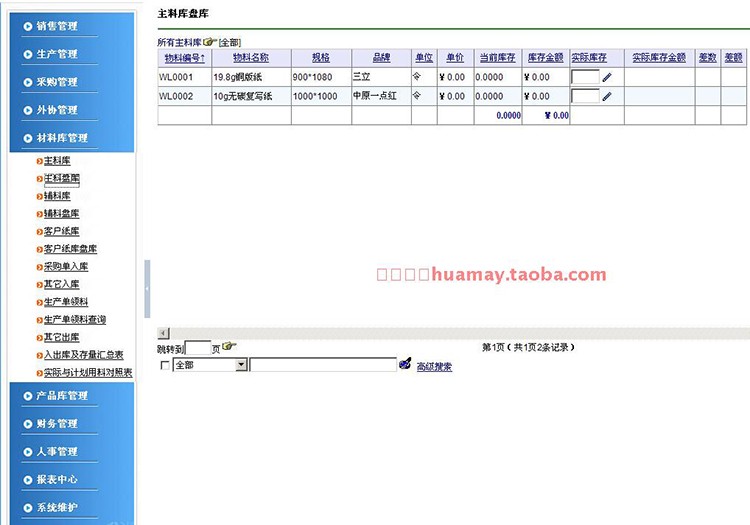This screenshot has height=525, width=750.
Task: Sort by the 单位 column header
Action: click(x=424, y=58)
